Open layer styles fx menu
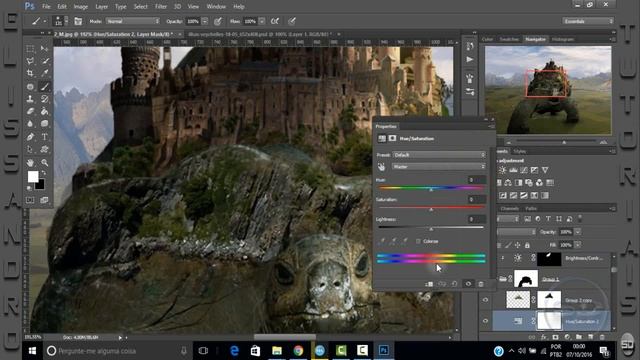Image resolution: width=640 pixels, height=360 pixels. point(543,337)
